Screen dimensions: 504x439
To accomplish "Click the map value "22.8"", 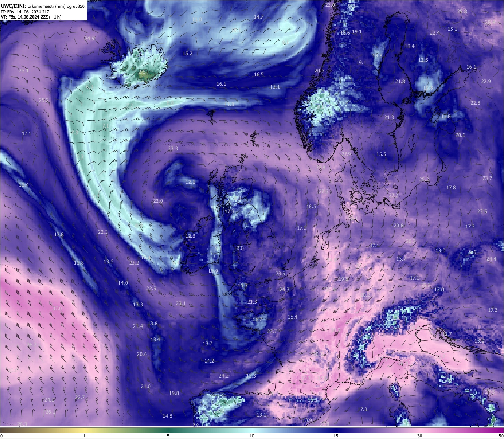I will (x=475, y=103).
